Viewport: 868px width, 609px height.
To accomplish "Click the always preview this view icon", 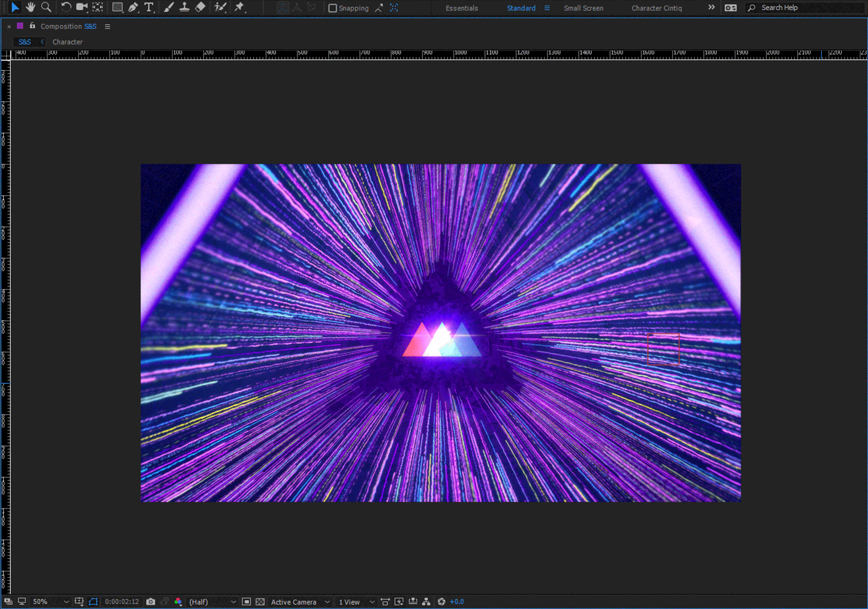I will pos(8,601).
